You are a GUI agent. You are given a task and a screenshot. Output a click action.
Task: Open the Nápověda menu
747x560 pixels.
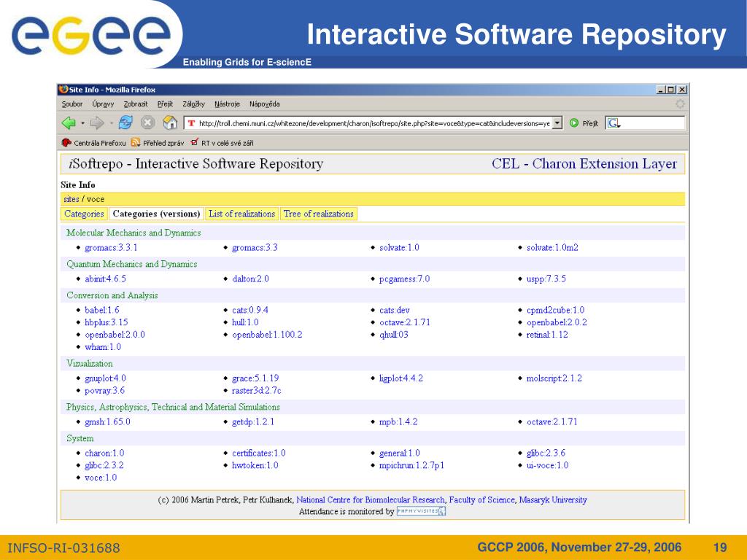click(264, 104)
